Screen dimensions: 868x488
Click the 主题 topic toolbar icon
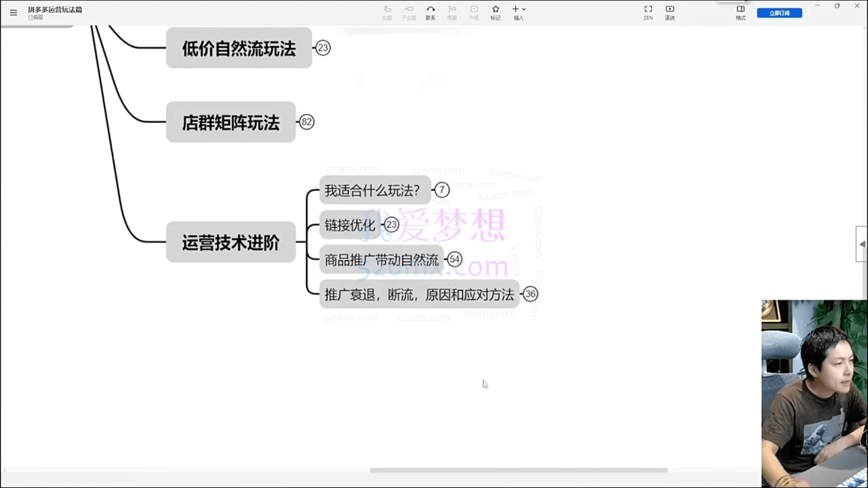(387, 12)
